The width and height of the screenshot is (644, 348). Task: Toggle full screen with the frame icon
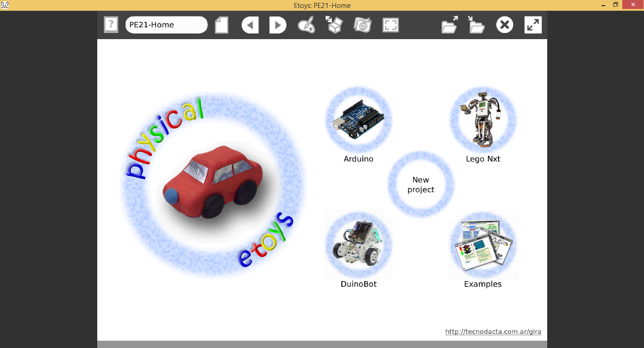(x=390, y=25)
